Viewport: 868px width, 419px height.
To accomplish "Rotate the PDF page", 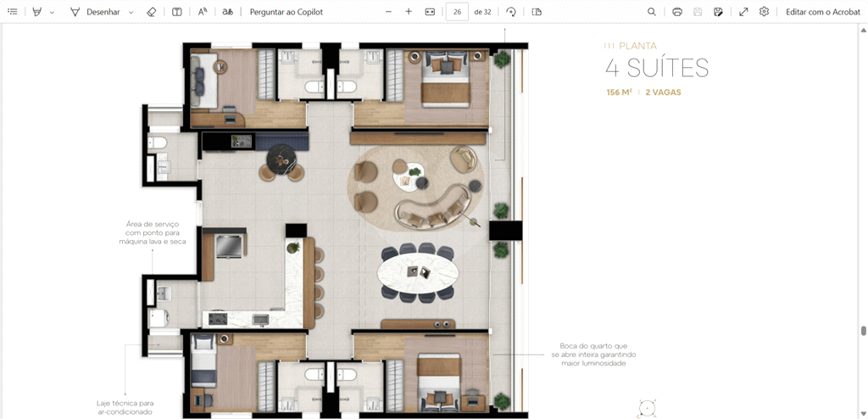I will click(511, 12).
